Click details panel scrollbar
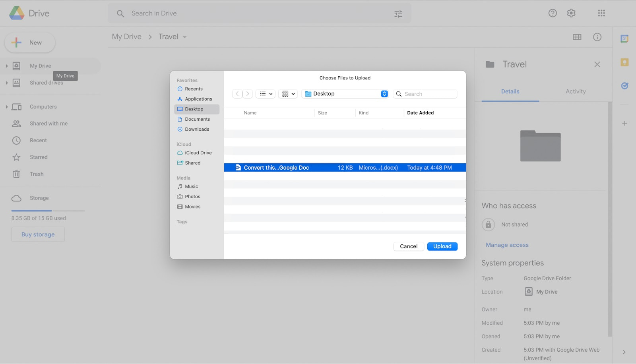 (610, 219)
